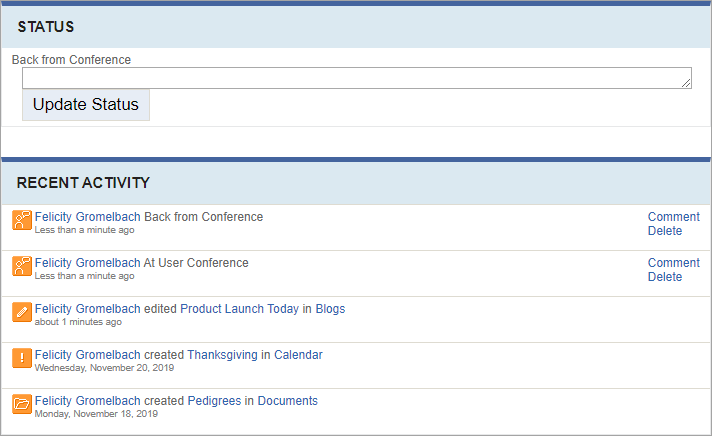This screenshot has height=436, width=712.
Task: Click the pencil edit icon for Product Launch Today
Action: point(22,312)
